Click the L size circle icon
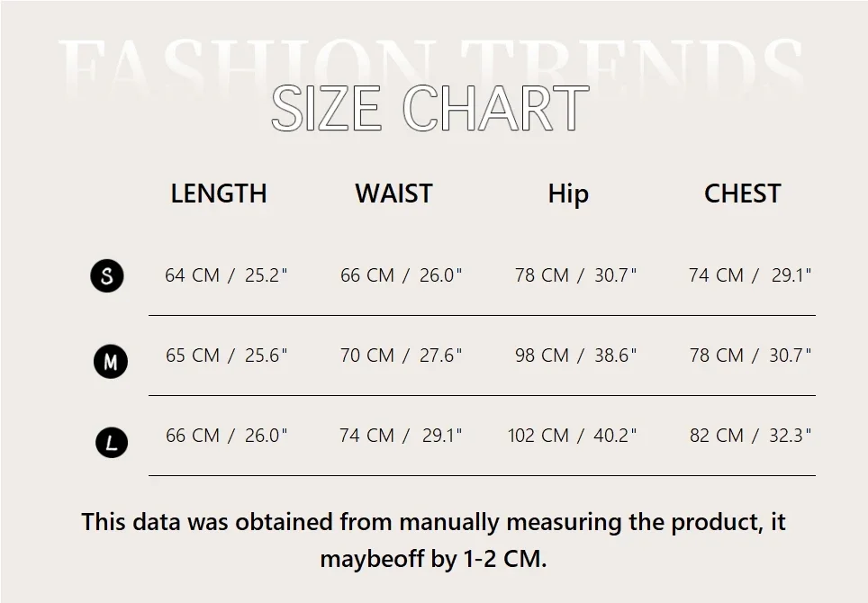This screenshot has height=603, width=868. point(112,442)
